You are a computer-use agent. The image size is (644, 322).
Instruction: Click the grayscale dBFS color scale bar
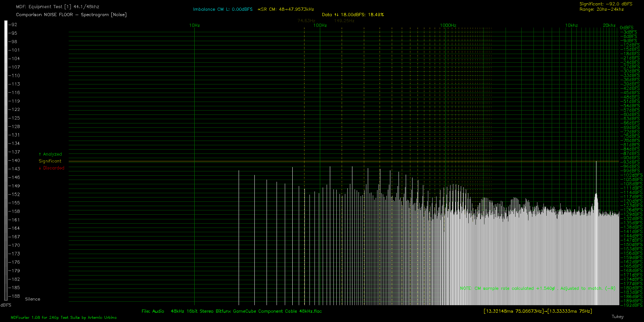pyautogui.click(x=6, y=160)
